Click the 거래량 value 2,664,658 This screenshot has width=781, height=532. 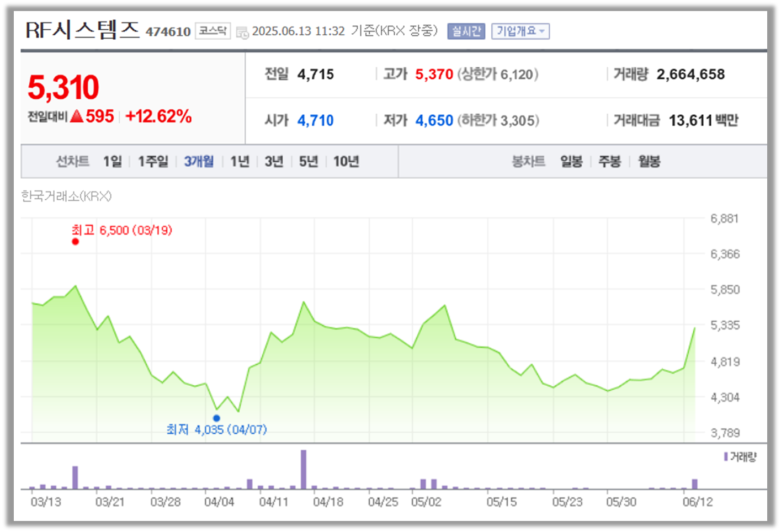click(690, 74)
